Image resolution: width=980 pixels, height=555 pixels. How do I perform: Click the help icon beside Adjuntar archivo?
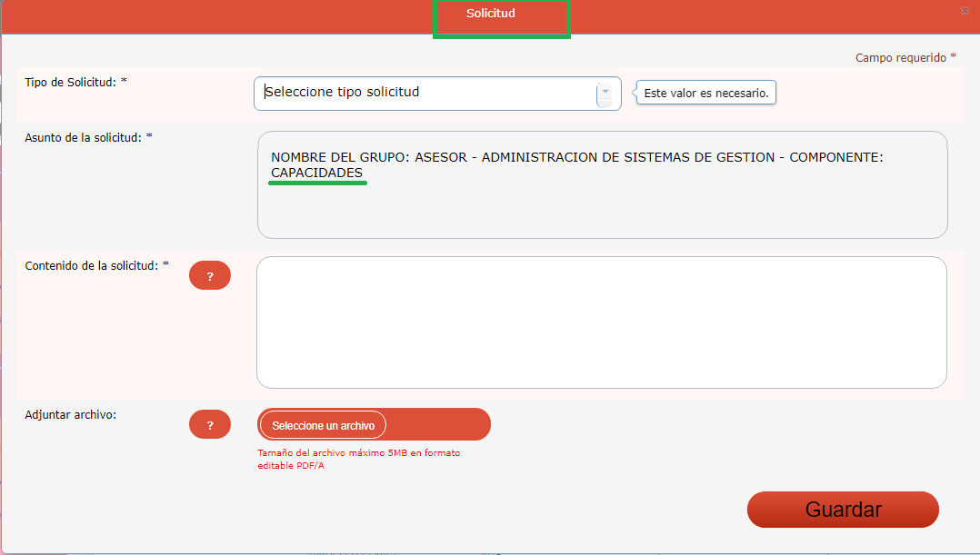(x=209, y=425)
